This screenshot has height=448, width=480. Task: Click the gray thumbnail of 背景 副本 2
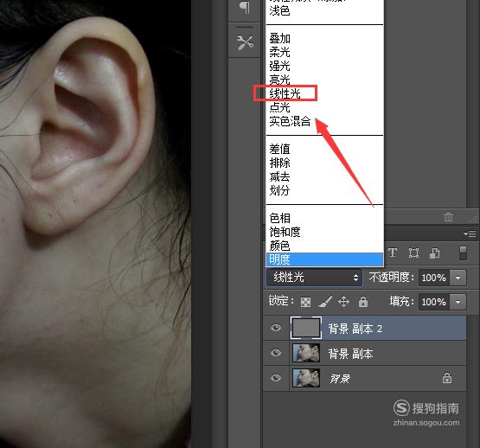[x=306, y=328]
